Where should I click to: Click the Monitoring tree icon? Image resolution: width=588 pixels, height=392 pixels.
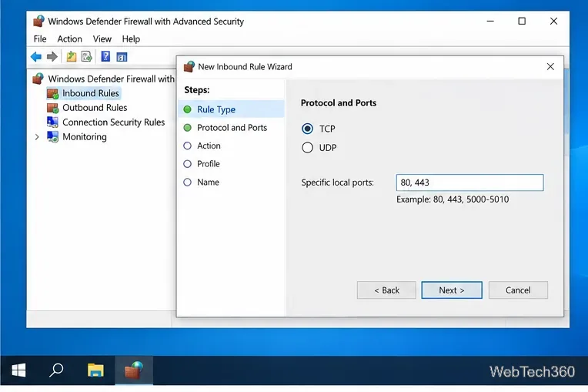click(52, 137)
